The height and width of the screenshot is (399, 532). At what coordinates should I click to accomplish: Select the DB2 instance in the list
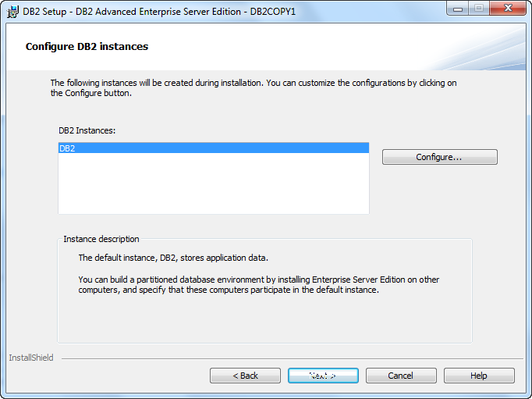click(214, 148)
